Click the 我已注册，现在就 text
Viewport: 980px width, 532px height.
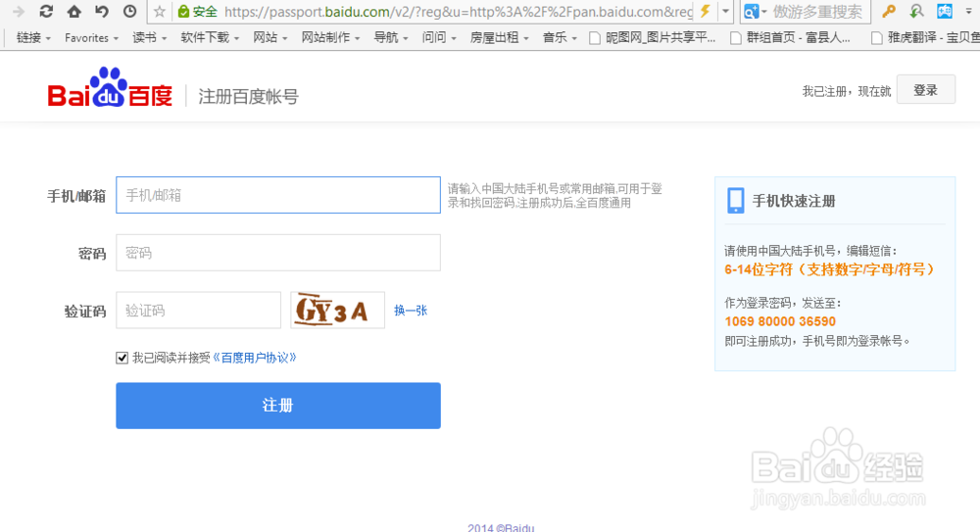point(847,91)
